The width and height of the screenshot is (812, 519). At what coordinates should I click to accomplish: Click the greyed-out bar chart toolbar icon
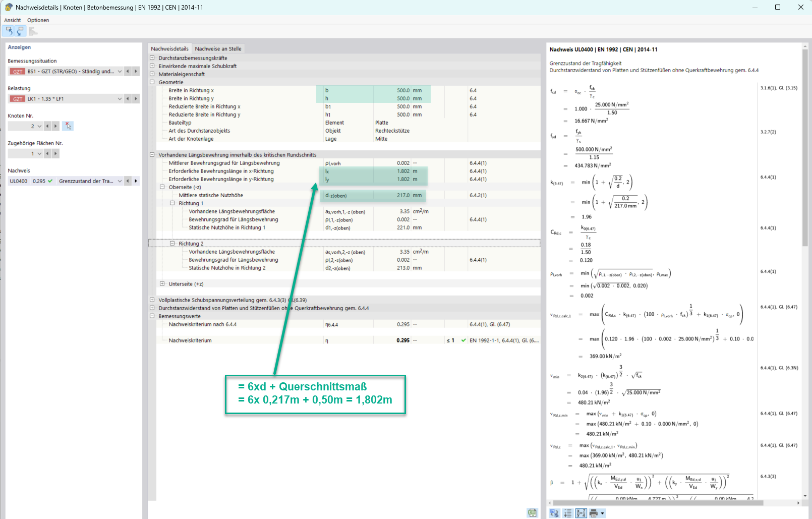[33, 31]
